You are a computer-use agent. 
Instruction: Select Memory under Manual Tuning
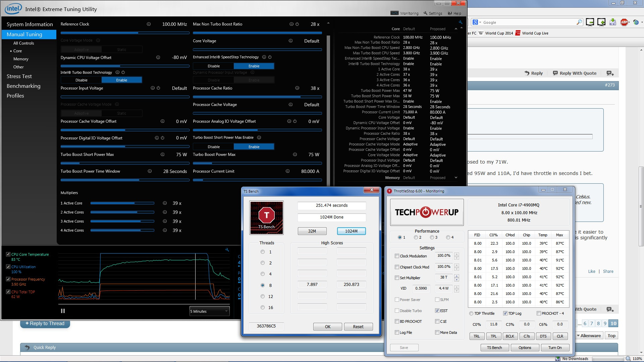pos(21,59)
